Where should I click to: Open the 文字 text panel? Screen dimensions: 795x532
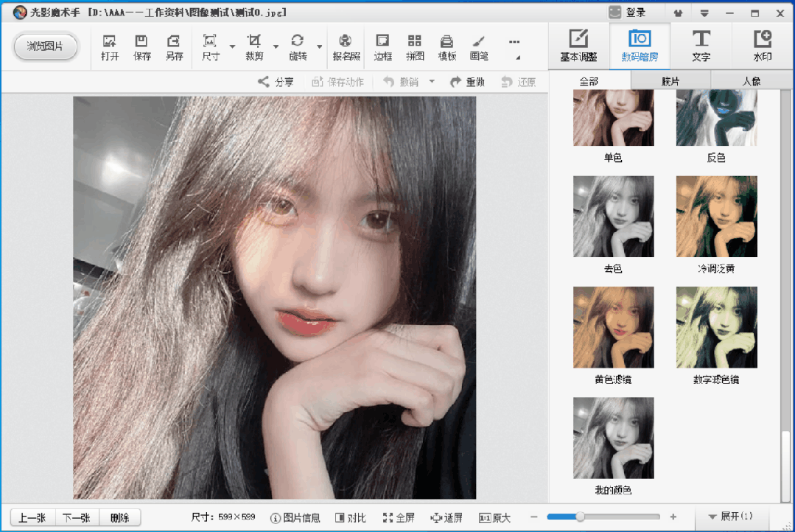(x=701, y=46)
